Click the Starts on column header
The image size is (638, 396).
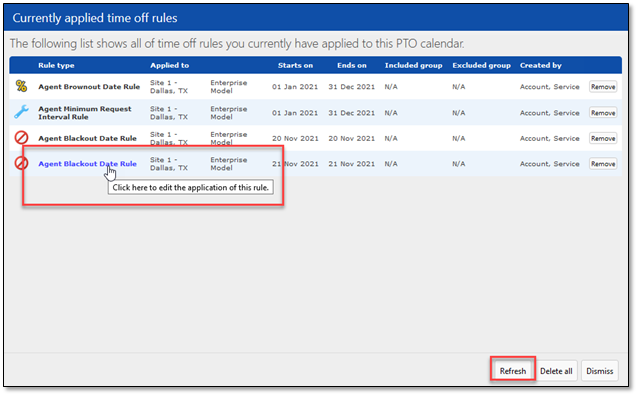coord(295,65)
